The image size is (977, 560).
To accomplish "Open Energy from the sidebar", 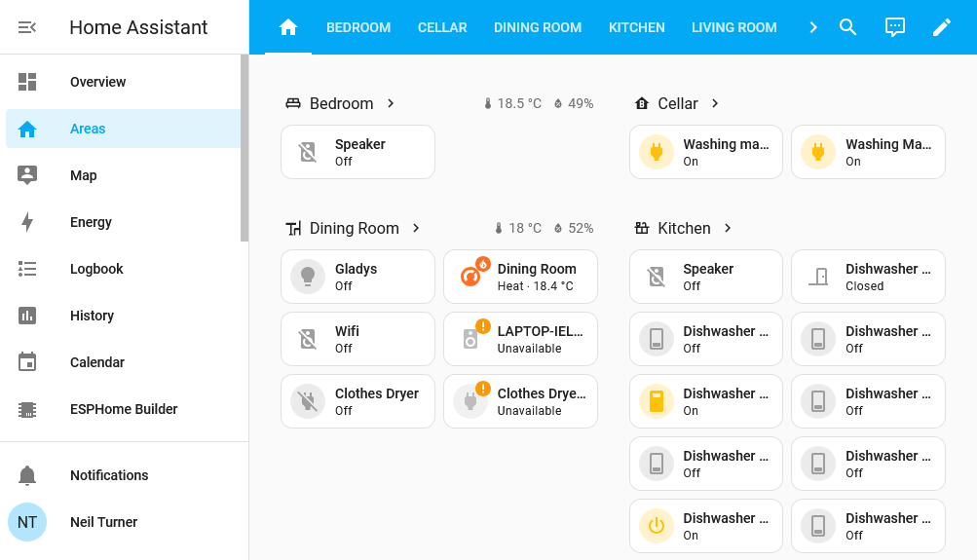I will coord(91,222).
